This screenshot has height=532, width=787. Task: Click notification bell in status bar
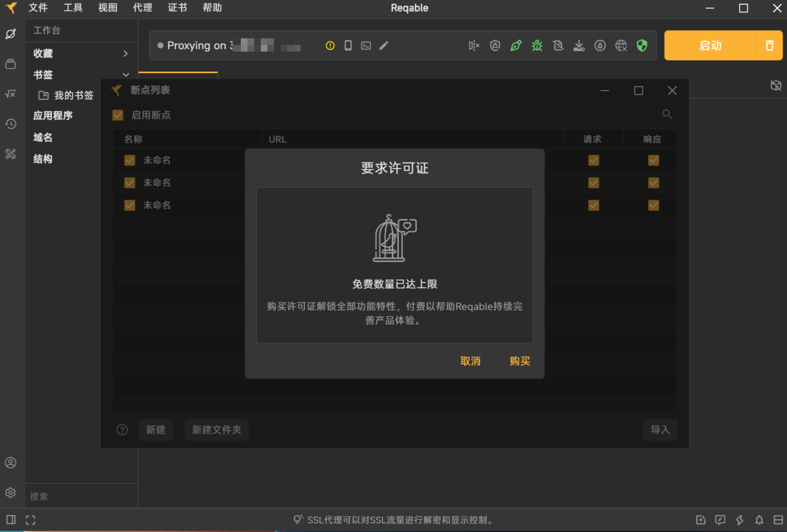point(759,520)
